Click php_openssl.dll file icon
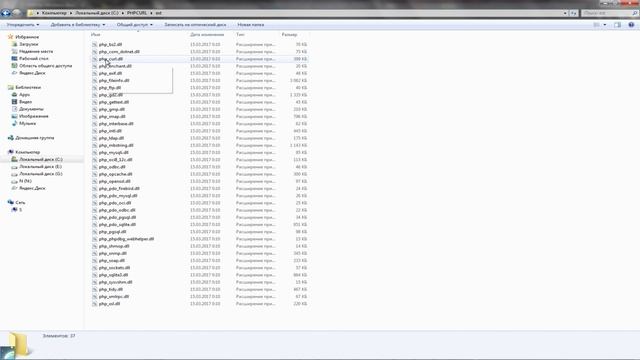This screenshot has height=360, width=640. pos(95,181)
